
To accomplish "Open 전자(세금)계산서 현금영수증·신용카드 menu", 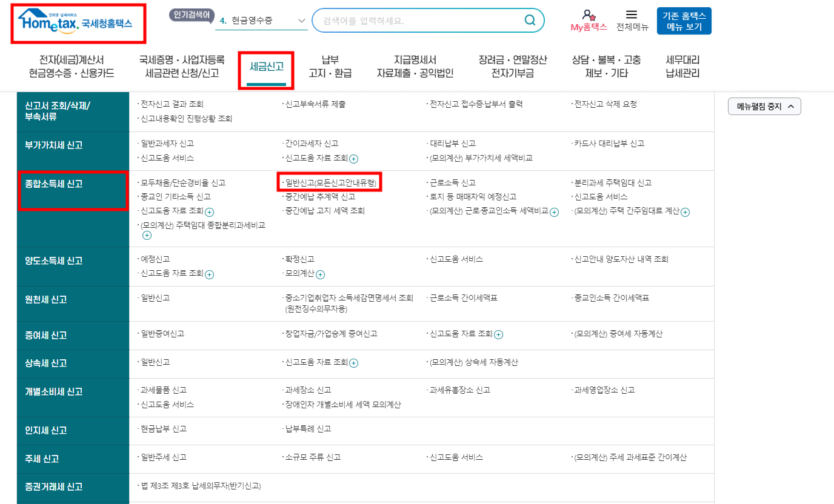I will coord(72,67).
